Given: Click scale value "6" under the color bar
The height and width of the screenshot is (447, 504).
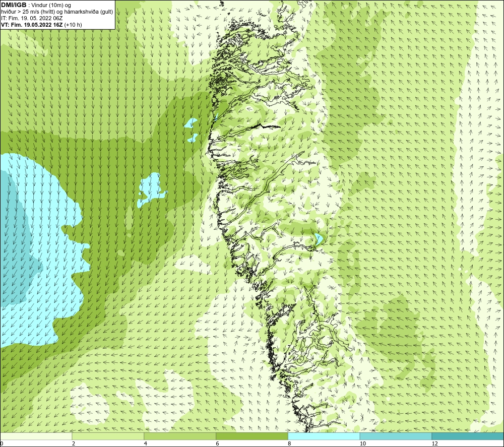Looking at the screenshot, I should pos(218,444).
